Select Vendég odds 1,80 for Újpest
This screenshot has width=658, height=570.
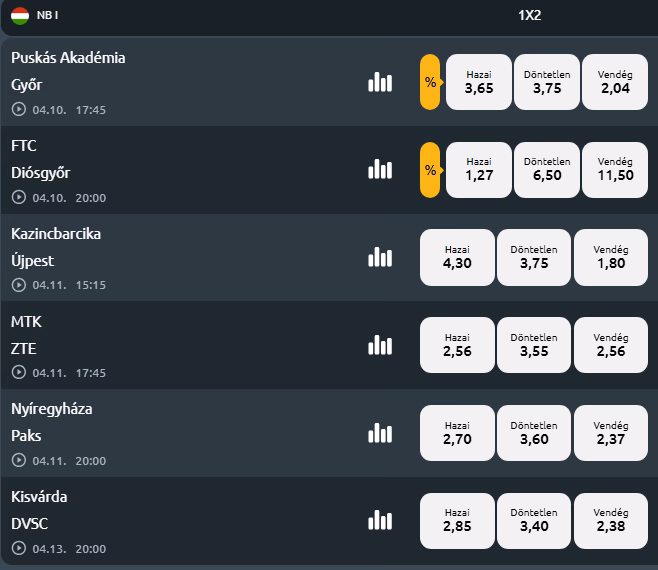[610, 258]
